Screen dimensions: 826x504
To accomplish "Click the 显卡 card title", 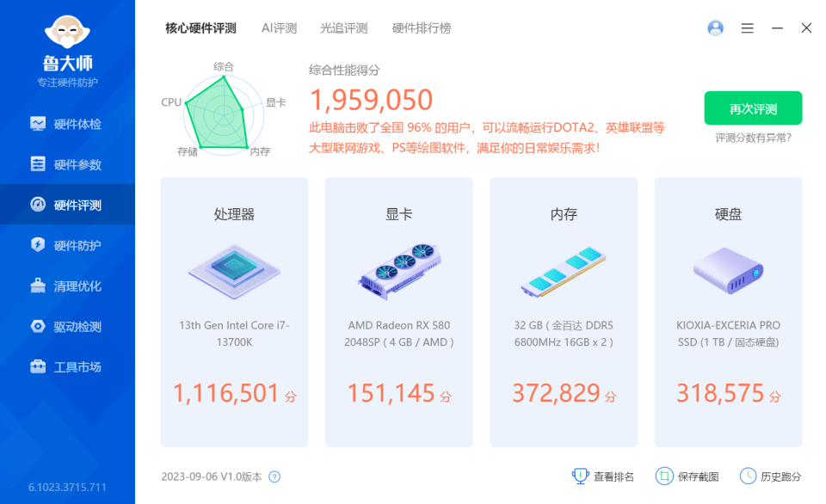I will (x=398, y=214).
